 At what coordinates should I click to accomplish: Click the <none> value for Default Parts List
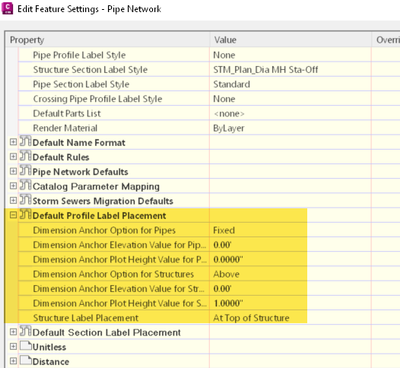coord(229,114)
